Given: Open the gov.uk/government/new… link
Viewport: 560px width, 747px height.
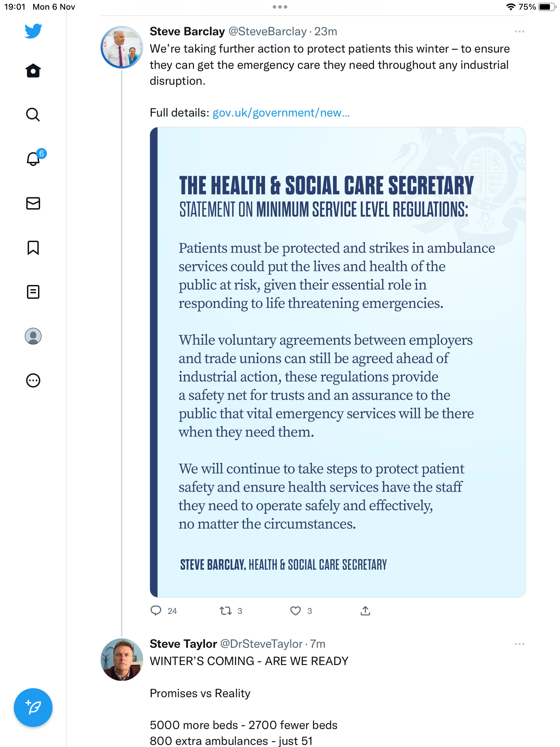Looking at the screenshot, I should [x=281, y=113].
